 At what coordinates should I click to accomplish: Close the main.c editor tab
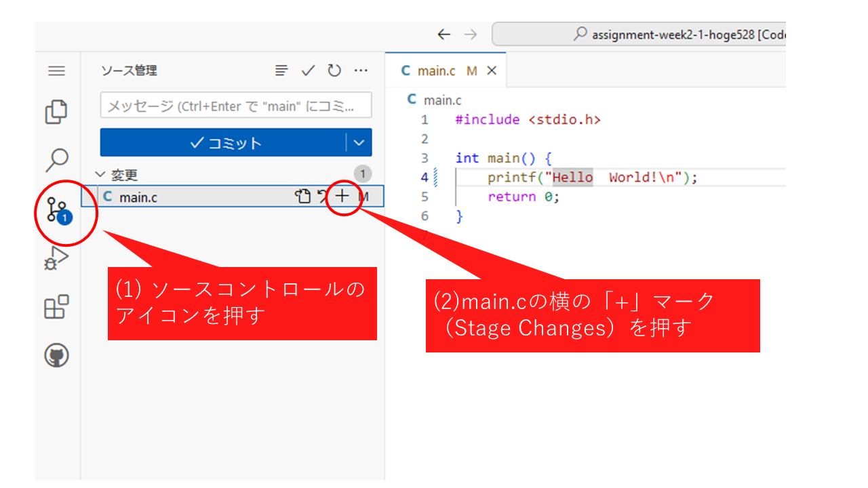(x=492, y=70)
